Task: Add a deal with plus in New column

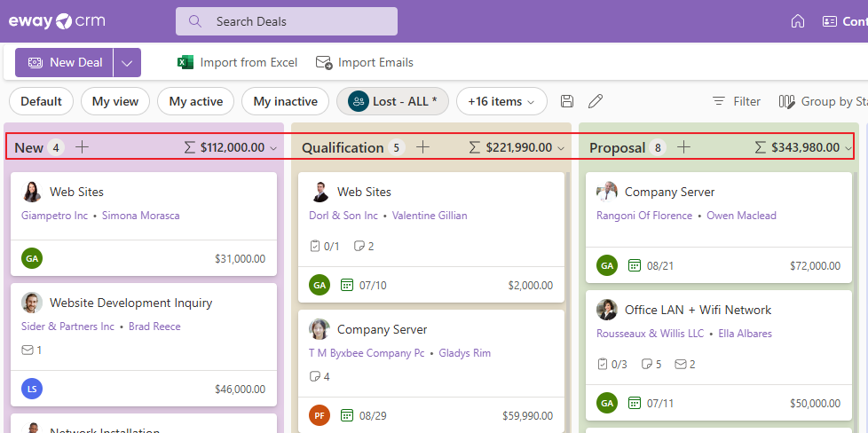Action: tap(82, 146)
